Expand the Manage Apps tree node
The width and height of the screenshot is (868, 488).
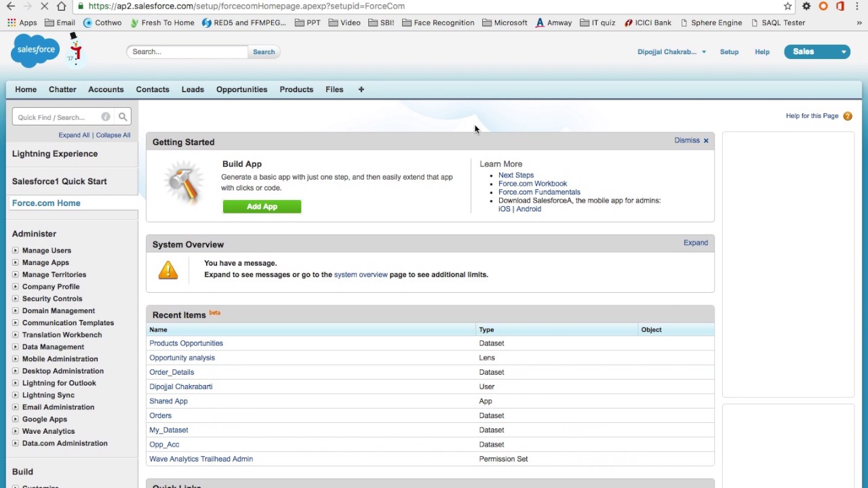[16, 262]
